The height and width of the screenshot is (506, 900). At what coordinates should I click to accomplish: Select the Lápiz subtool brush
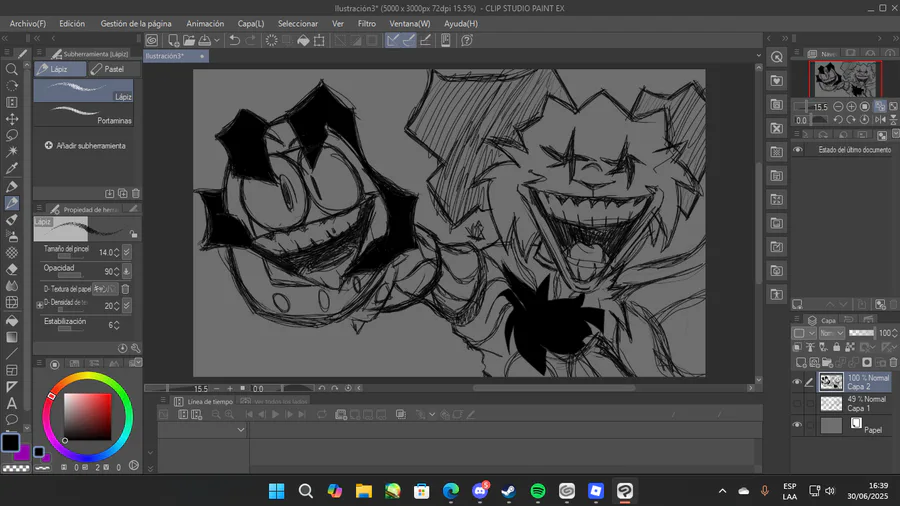pyautogui.click(x=84, y=91)
